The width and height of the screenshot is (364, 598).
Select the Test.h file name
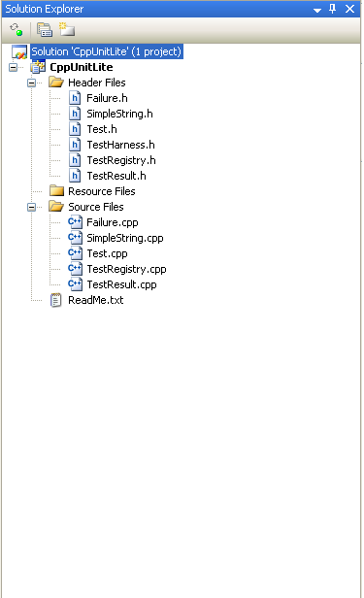coord(102,129)
